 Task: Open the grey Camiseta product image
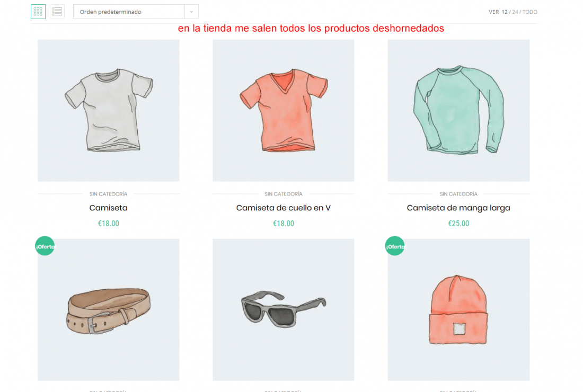point(109,110)
